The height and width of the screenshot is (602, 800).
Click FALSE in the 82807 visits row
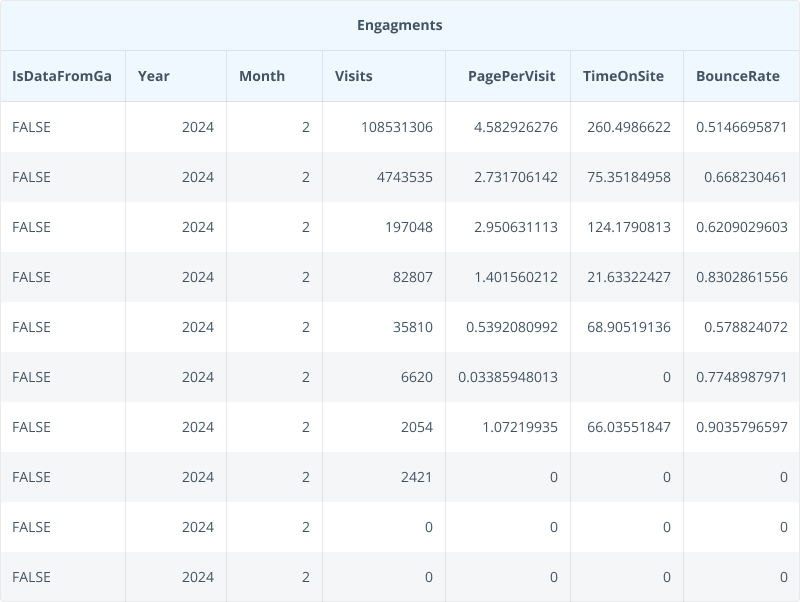(31, 277)
